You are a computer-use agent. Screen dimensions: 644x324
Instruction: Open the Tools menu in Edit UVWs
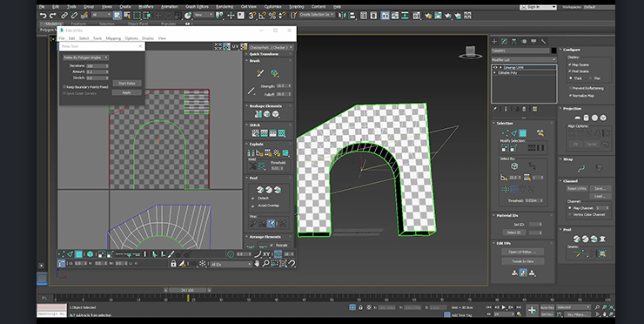point(97,38)
